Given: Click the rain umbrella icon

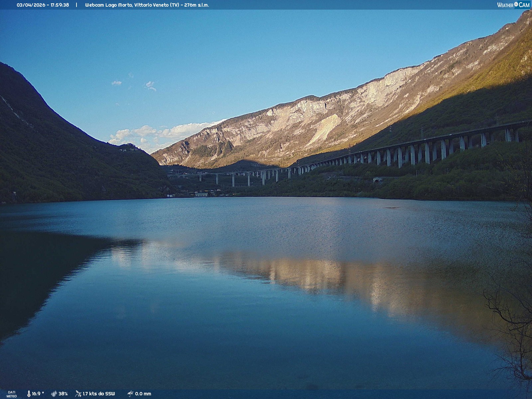Looking at the screenshot, I should click(x=130, y=394).
